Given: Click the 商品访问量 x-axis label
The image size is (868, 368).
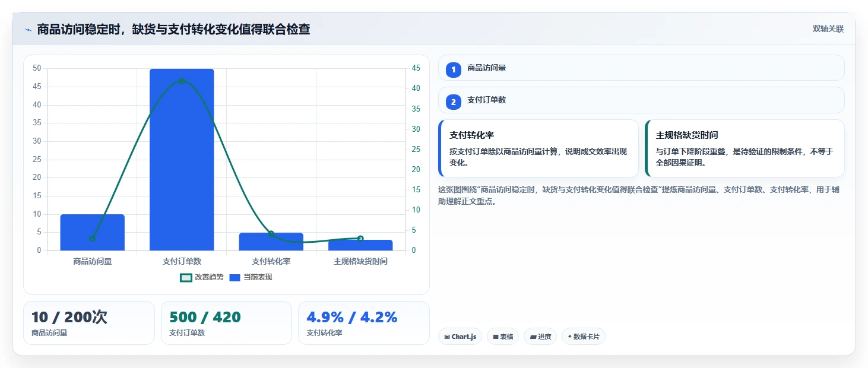Looking at the screenshot, I should [92, 261].
